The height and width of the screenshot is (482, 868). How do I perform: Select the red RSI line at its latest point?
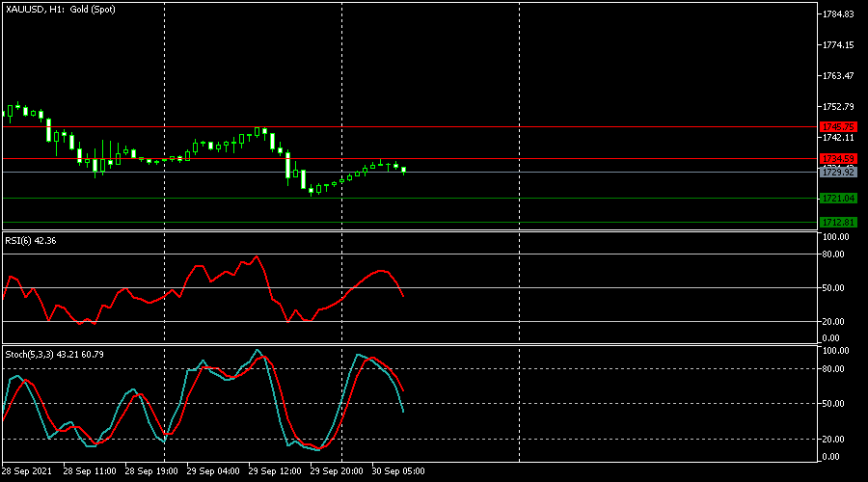point(403,296)
